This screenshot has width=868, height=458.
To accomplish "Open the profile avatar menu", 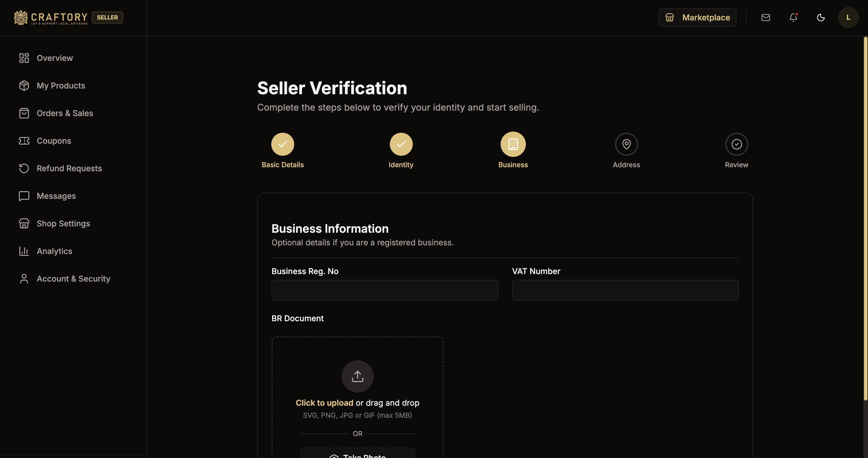I will click(848, 17).
